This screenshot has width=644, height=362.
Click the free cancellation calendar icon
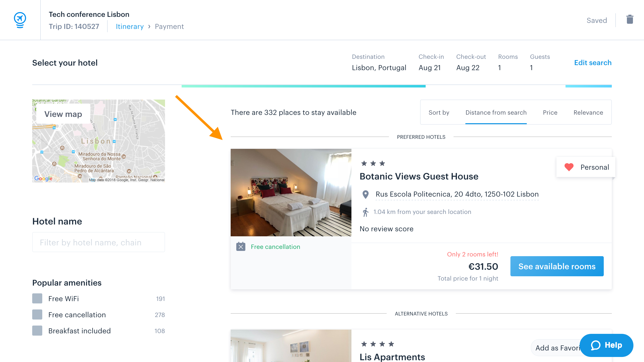click(x=241, y=247)
